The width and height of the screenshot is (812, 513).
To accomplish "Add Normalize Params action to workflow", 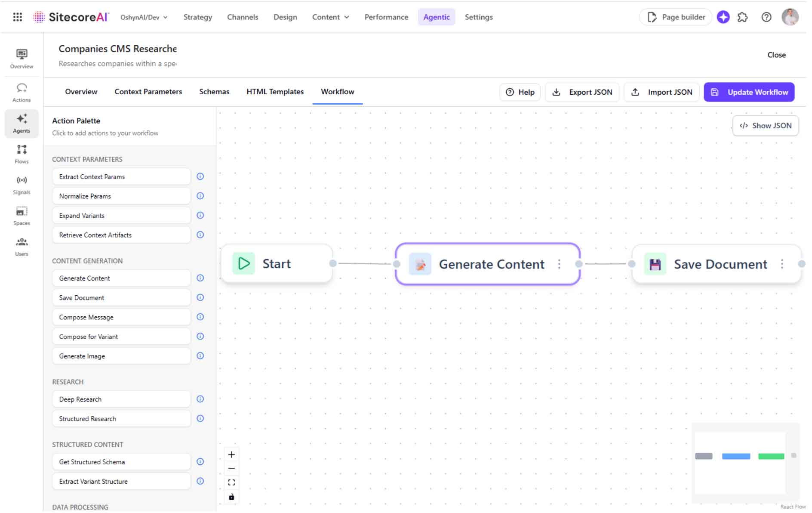I will [x=122, y=197].
